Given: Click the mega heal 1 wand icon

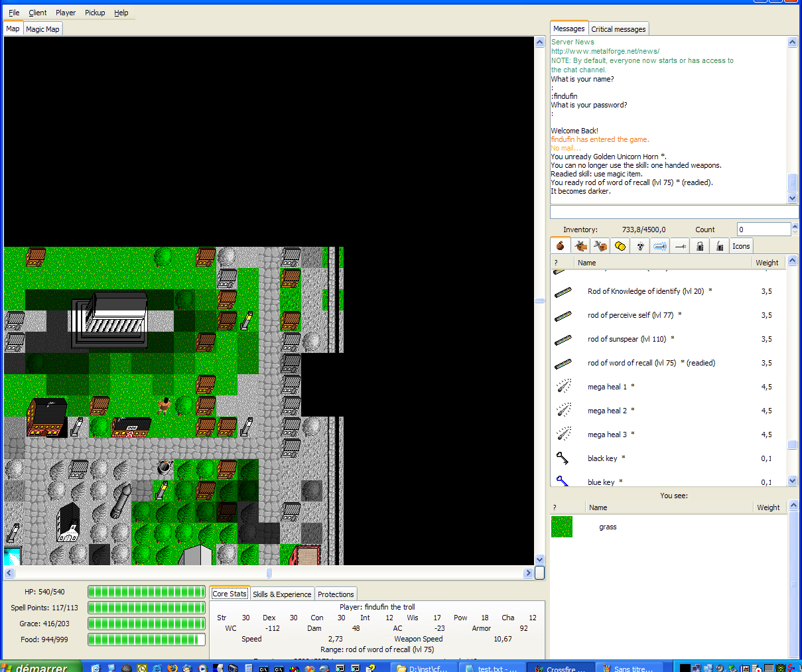Looking at the screenshot, I should 563,387.
